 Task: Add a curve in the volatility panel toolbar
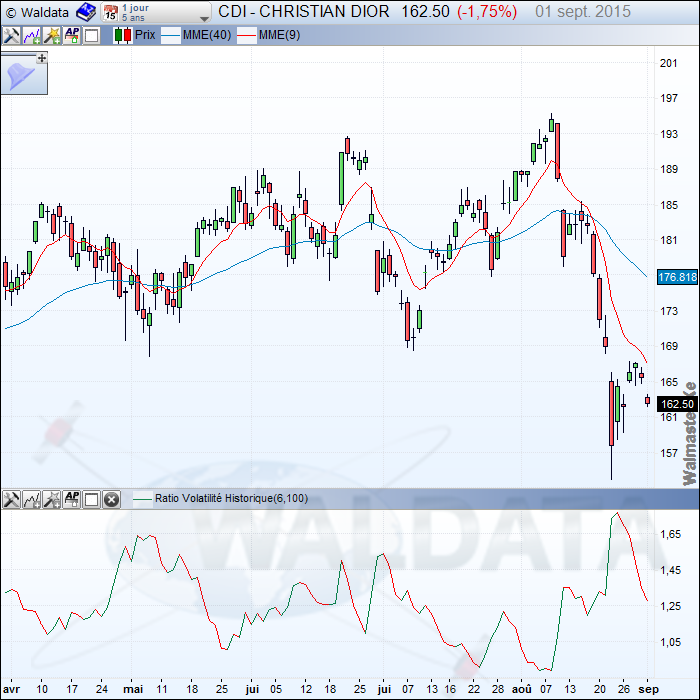tap(32, 499)
